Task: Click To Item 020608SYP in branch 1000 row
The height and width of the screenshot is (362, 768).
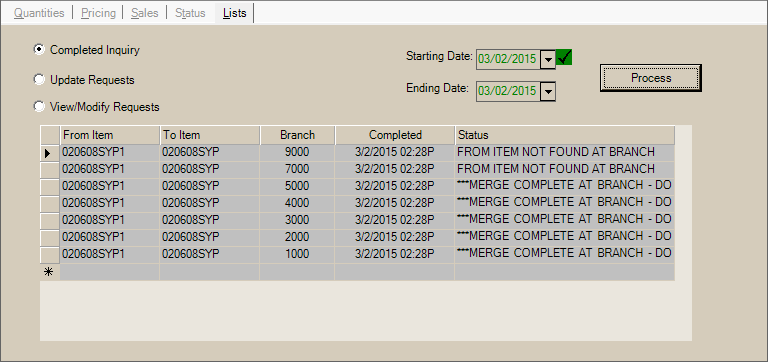Action: [210, 254]
